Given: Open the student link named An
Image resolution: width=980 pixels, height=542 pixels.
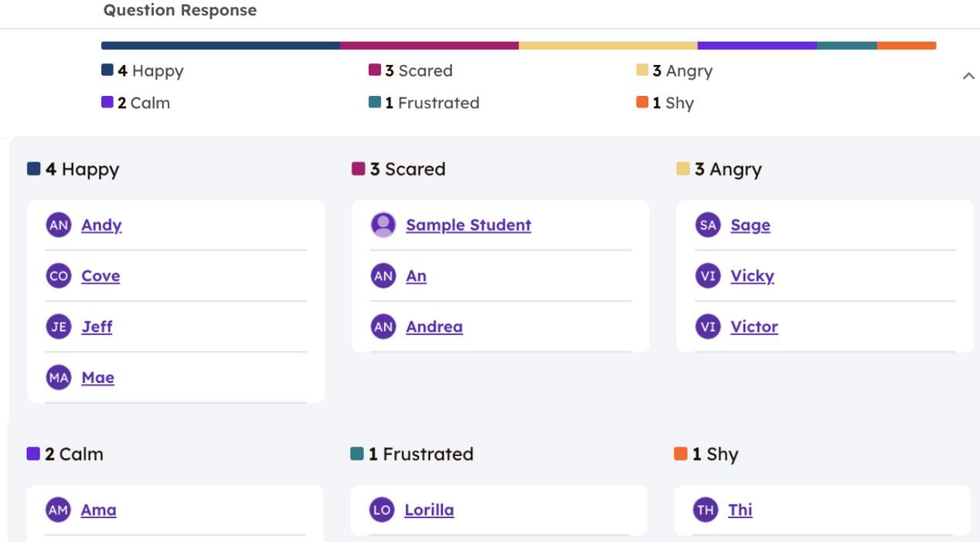Looking at the screenshot, I should (416, 276).
